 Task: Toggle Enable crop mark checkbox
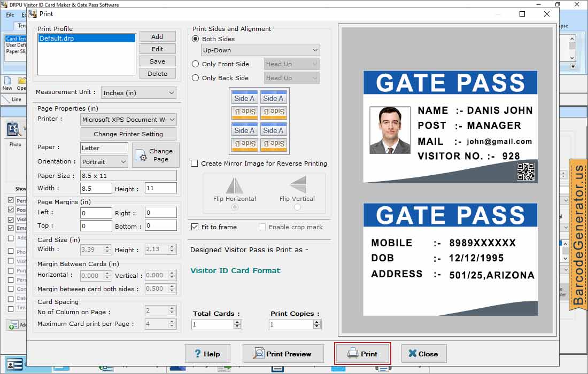click(x=262, y=227)
